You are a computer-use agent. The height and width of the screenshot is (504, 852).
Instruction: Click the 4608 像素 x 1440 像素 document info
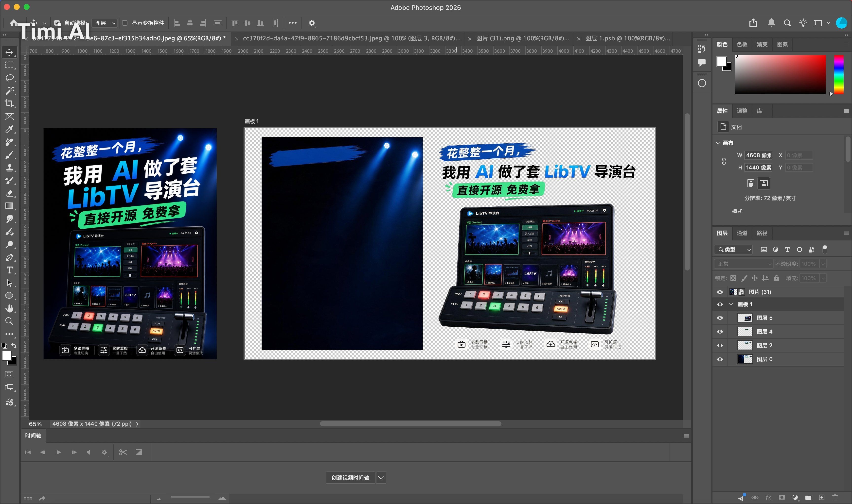92,424
